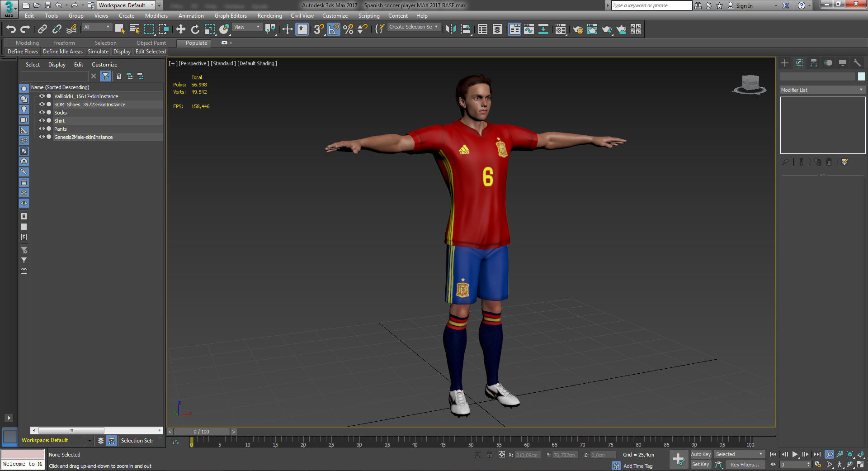Open Render Setup teapot with gear
Image resolution: width=868 pixels, height=471 pixels.
(x=578, y=29)
